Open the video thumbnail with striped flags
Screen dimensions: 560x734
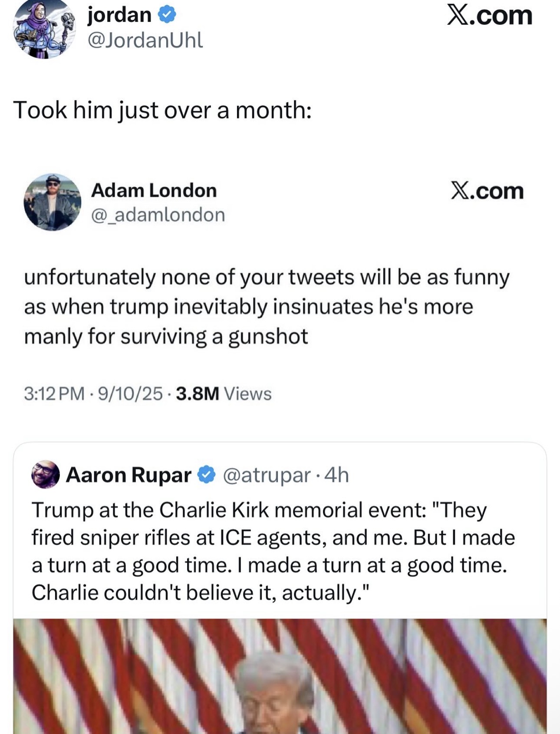click(x=280, y=676)
